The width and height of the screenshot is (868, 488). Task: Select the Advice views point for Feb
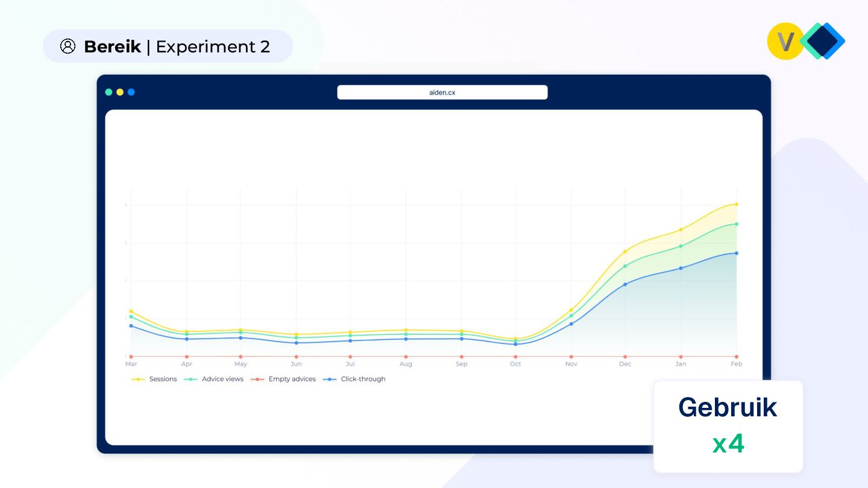736,224
